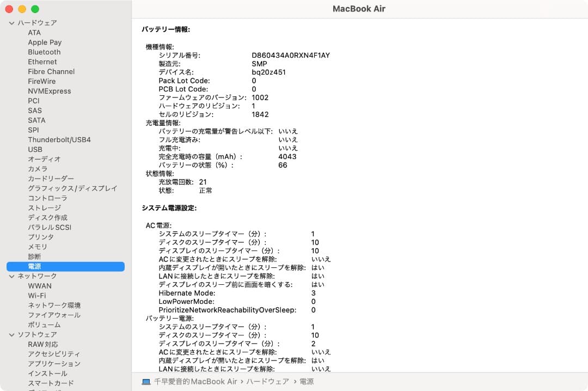588x391 pixels.
Task: Select パラレルSCSI in the sidebar
Action: click(x=50, y=228)
